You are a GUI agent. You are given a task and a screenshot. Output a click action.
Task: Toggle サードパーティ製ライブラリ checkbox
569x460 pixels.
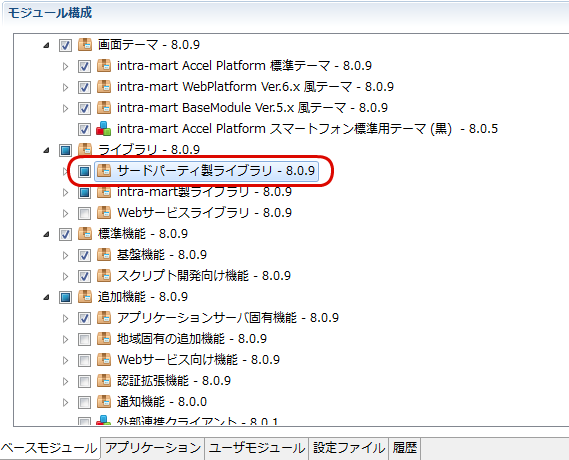[x=84, y=172]
